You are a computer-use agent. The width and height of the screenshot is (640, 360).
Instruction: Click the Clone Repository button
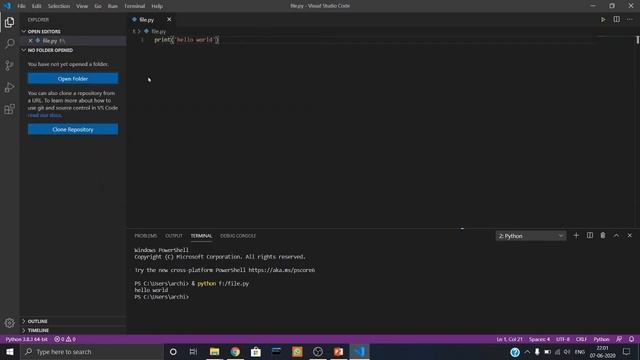coord(73,129)
